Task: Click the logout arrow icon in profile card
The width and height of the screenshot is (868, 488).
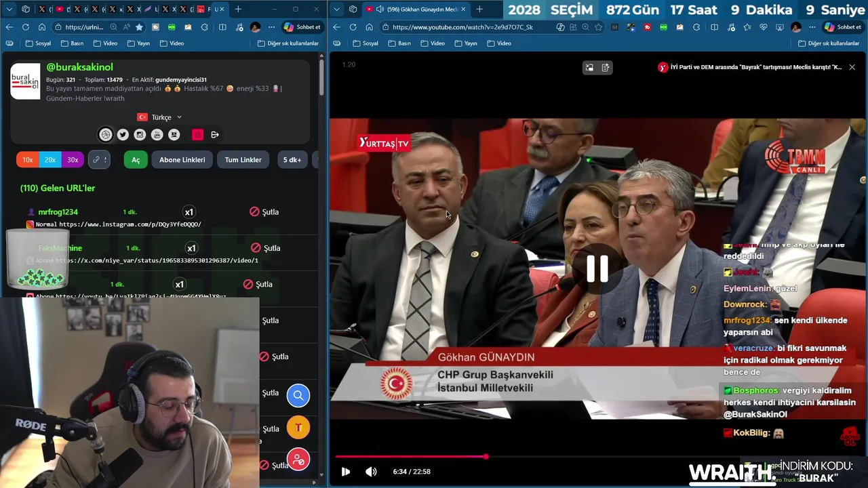Action: tap(215, 135)
